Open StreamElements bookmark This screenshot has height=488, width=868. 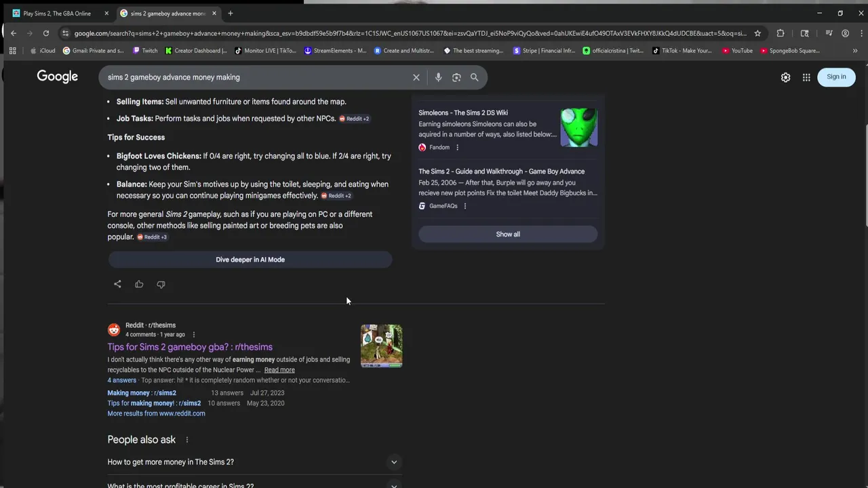point(336,51)
